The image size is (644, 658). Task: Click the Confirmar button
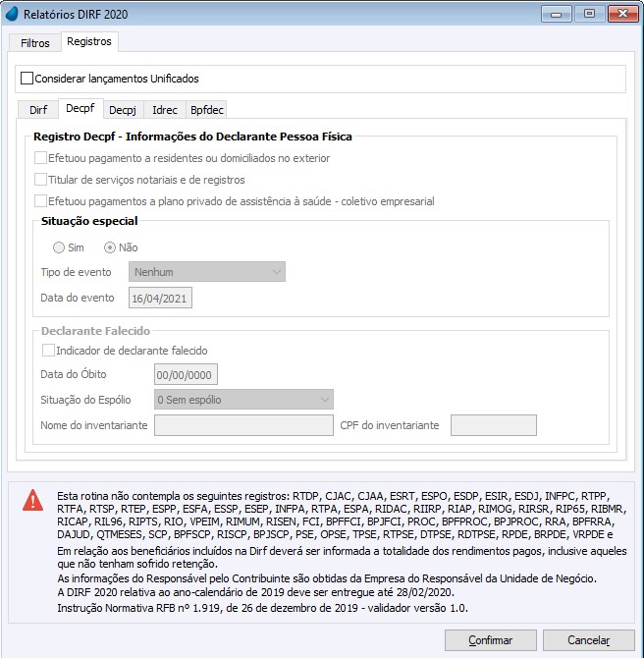click(x=491, y=640)
